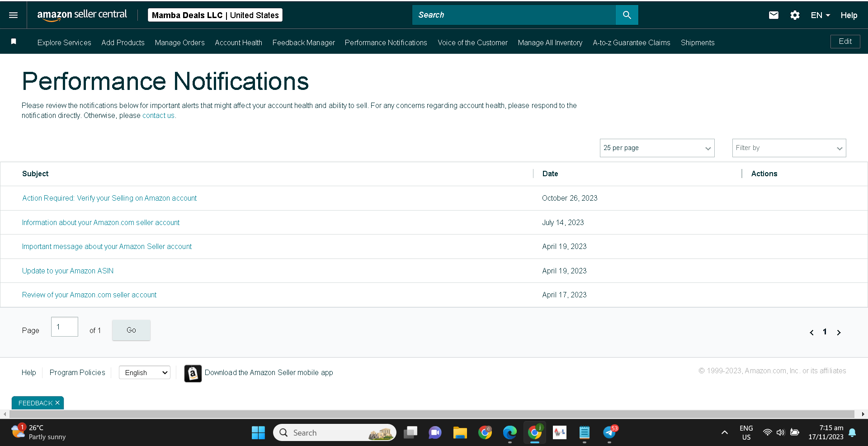The image size is (868, 446).
Task: Open the Teams chat taskbar icon
Action: pyautogui.click(x=435, y=433)
